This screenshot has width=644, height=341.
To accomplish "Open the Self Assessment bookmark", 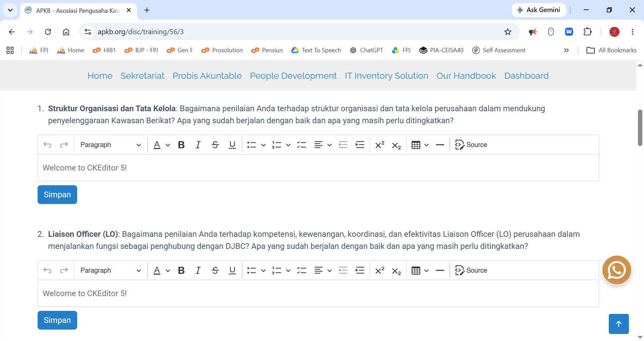I will click(499, 50).
